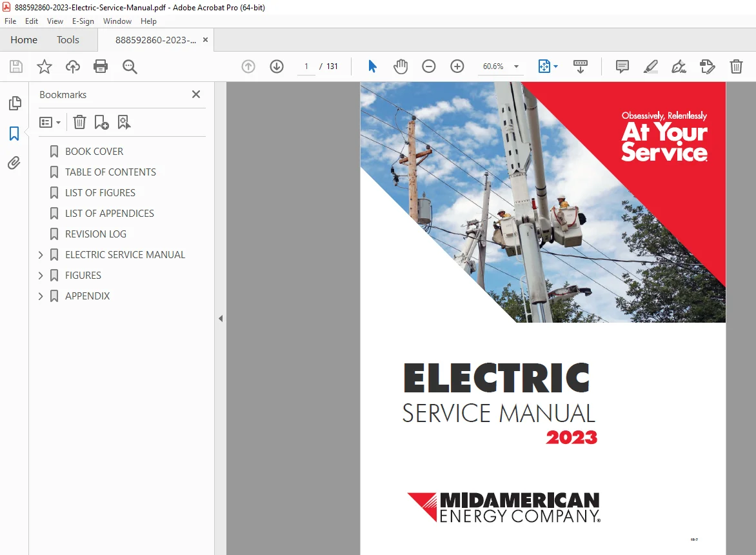Open Page Thumbnails side panel

(15, 103)
